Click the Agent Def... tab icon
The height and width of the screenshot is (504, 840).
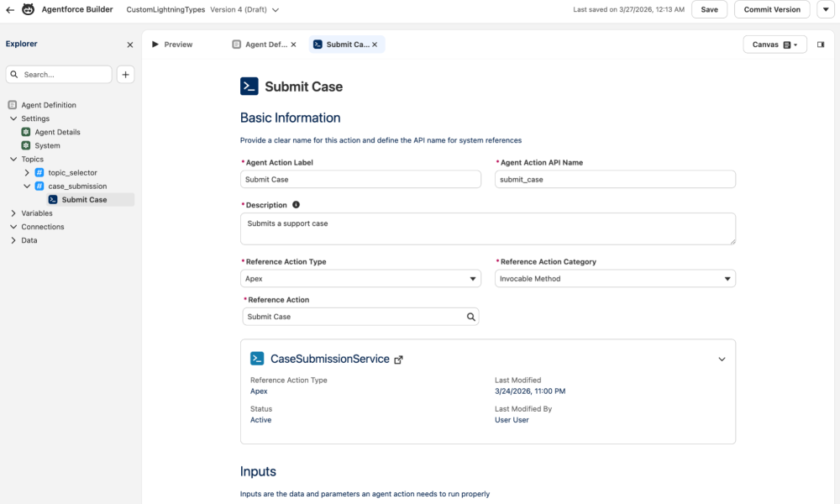click(x=236, y=45)
